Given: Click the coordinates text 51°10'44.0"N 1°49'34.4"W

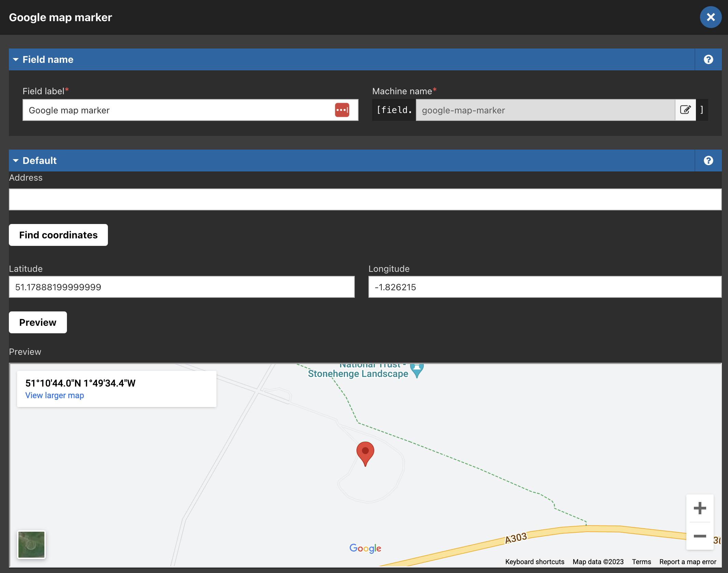Looking at the screenshot, I should [81, 383].
